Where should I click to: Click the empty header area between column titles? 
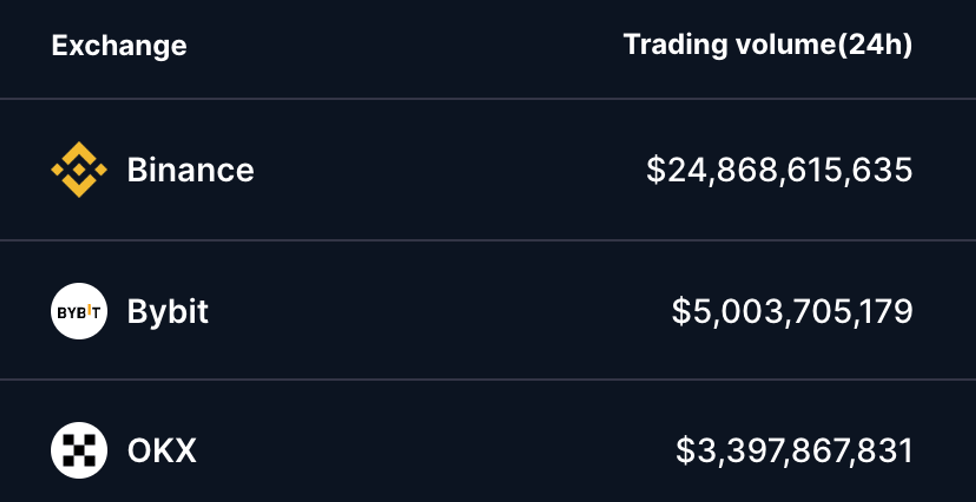tap(400, 46)
